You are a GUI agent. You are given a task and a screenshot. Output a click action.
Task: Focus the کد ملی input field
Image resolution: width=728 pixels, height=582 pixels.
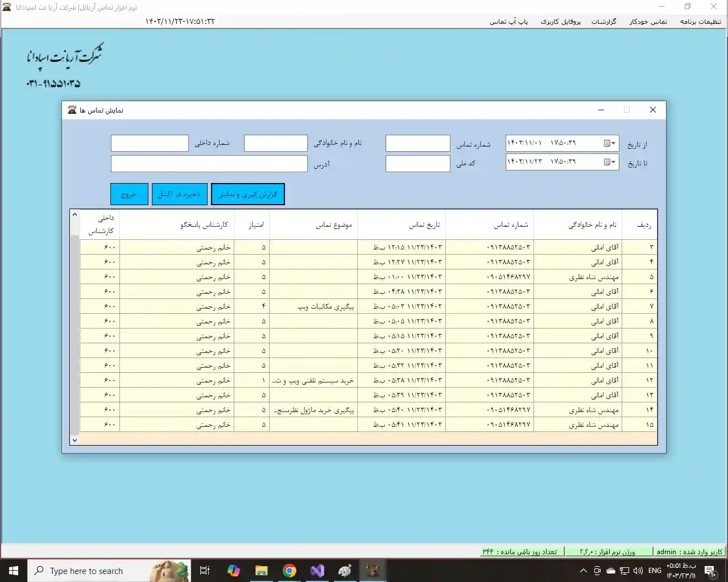[x=417, y=164]
